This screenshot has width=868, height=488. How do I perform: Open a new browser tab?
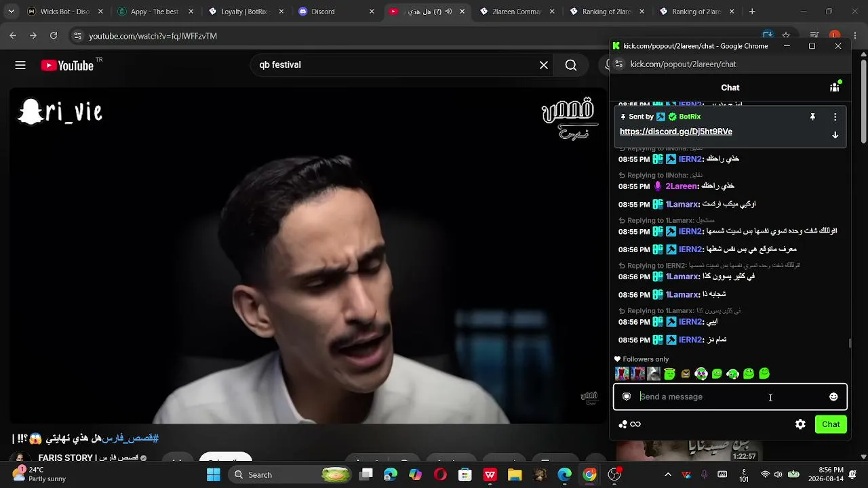pos(752,12)
